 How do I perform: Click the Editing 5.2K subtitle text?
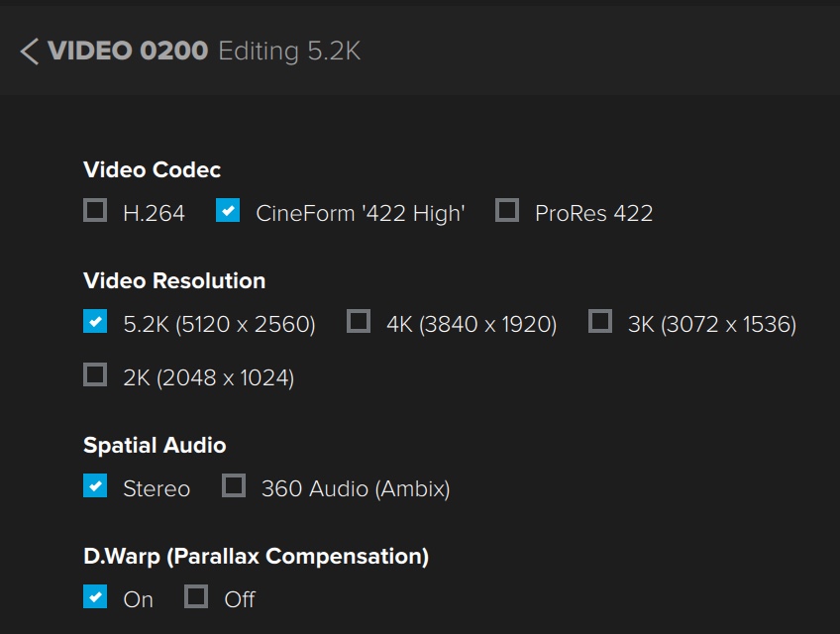click(x=289, y=52)
